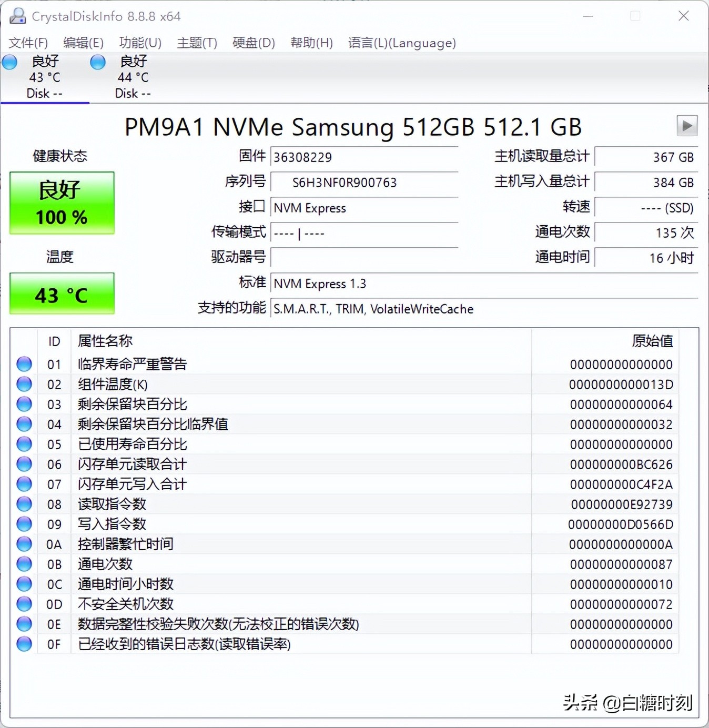The height and width of the screenshot is (728, 709).
Task: Select the first disk showing 43 °C
Action: tap(45, 77)
